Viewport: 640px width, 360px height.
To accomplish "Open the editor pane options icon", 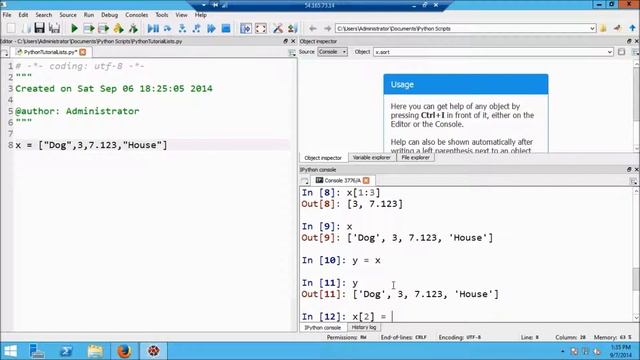I will pyautogui.click(x=292, y=53).
